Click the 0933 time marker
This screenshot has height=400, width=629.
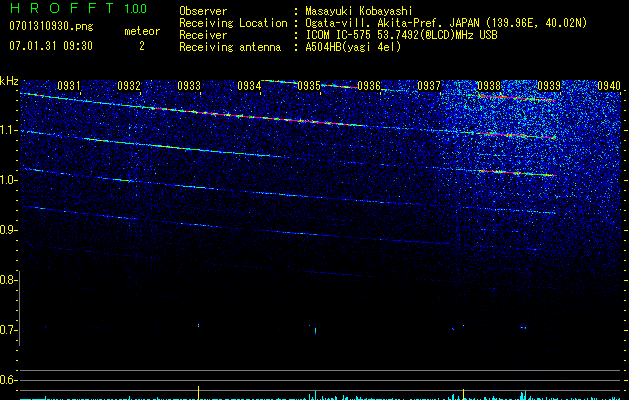(x=189, y=85)
